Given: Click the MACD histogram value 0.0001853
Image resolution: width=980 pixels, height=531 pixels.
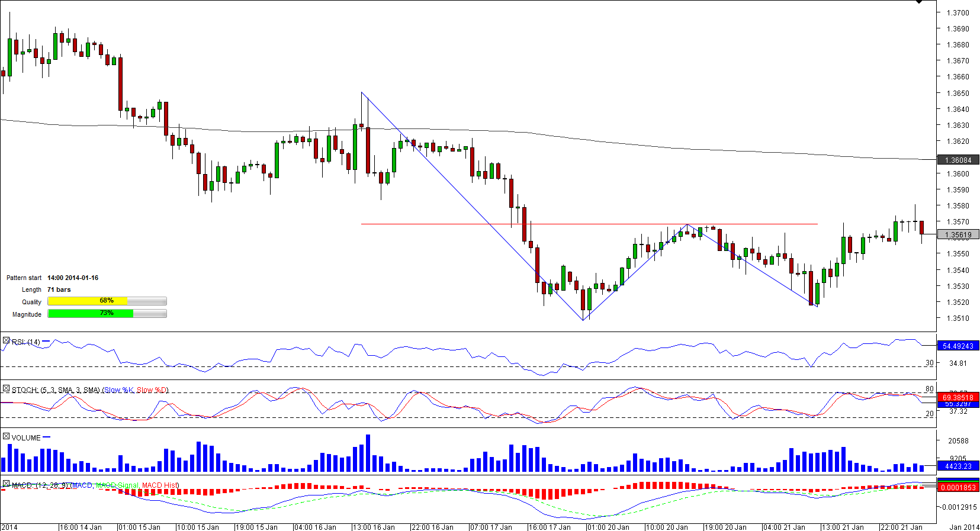Looking at the screenshot, I should click(957, 488).
